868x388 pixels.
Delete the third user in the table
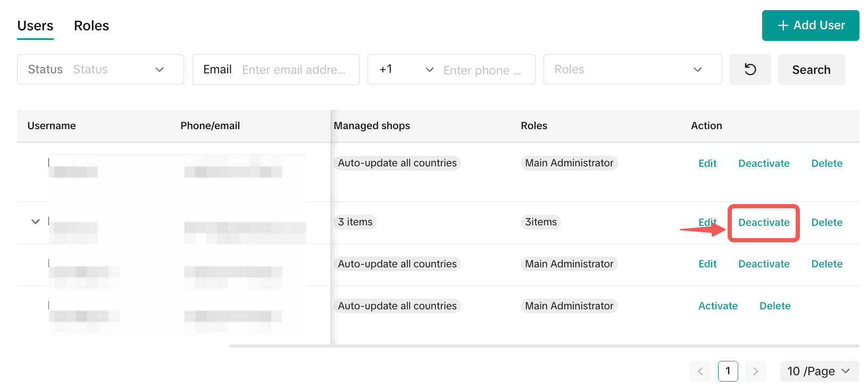point(827,264)
